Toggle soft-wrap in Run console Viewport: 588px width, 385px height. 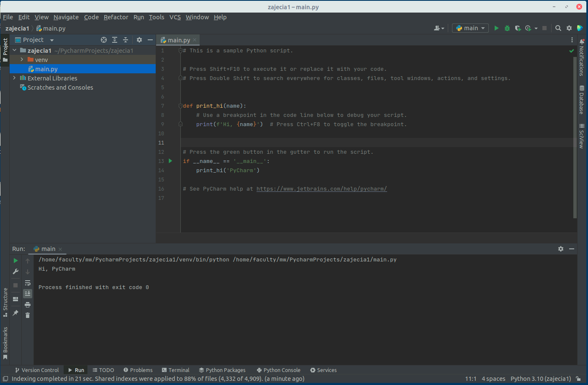click(x=28, y=283)
